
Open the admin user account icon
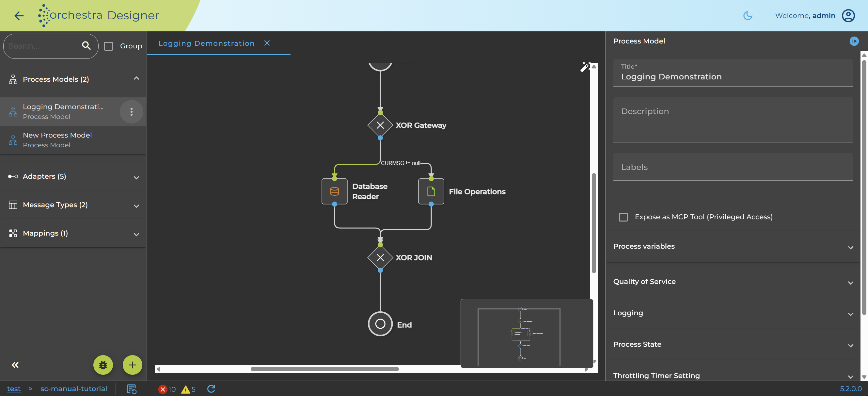click(848, 15)
